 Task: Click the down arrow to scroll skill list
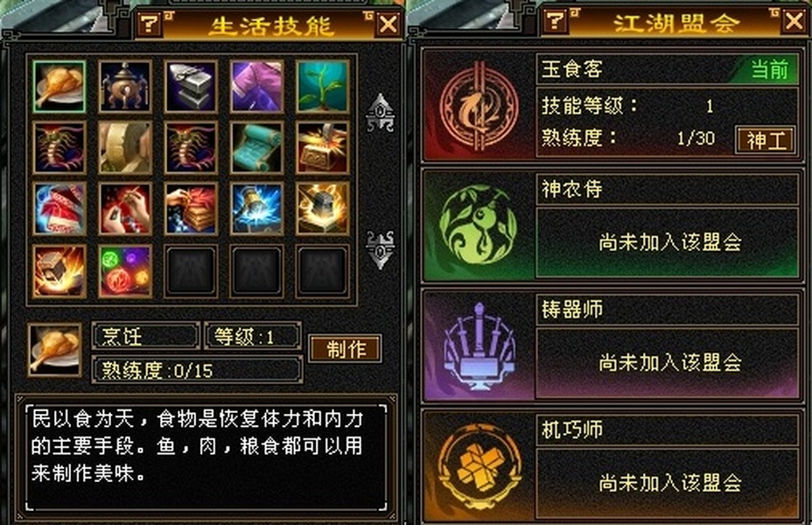(380, 249)
